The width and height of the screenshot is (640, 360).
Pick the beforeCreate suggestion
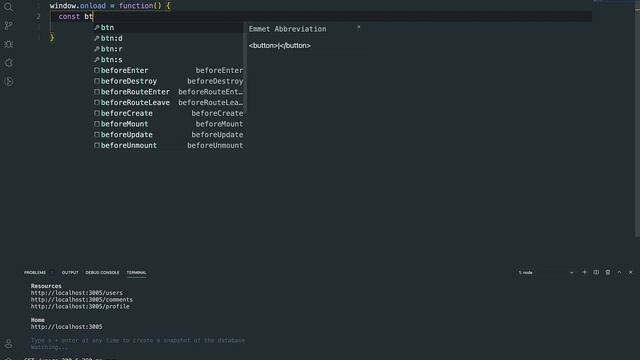click(x=168, y=113)
